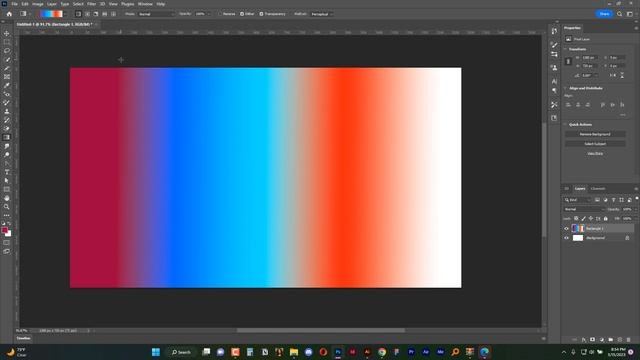640x360 pixels.
Task: Flip vertical in Properties Transform
Action: click(x=622, y=76)
